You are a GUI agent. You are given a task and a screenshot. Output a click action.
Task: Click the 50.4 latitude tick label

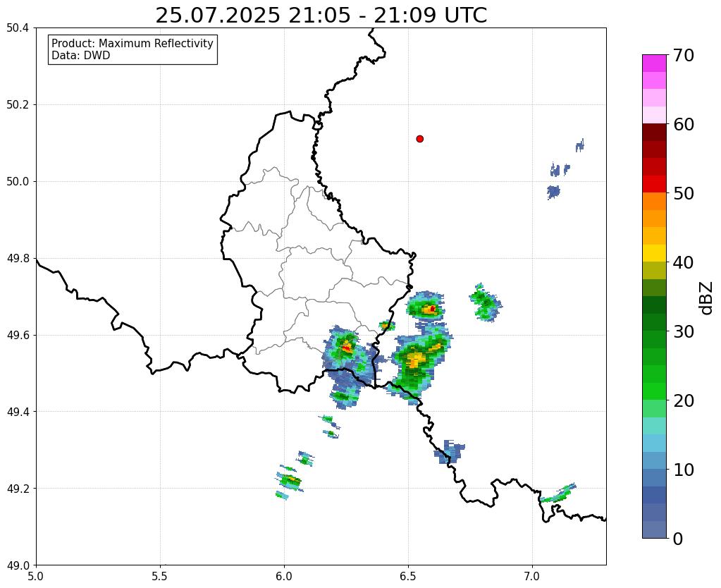click(18, 28)
